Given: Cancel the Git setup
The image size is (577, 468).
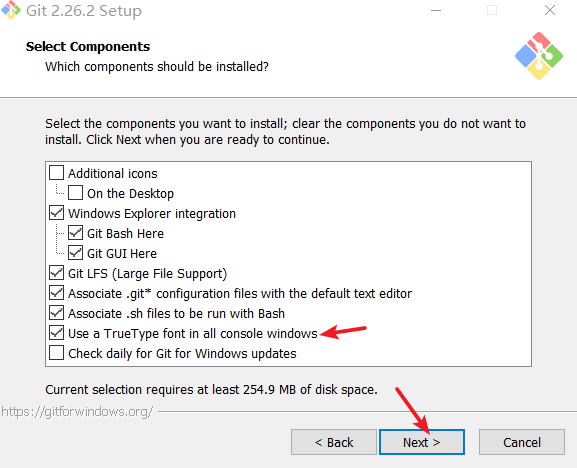Looking at the screenshot, I should (x=522, y=442).
